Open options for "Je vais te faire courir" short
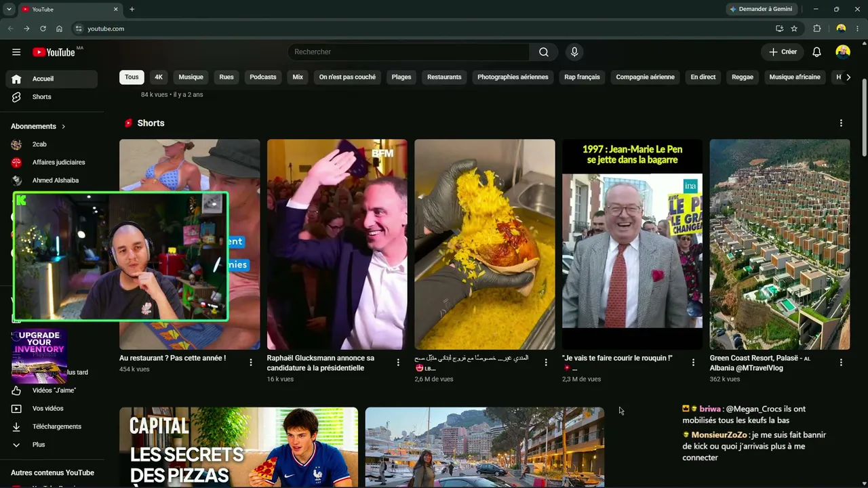The width and height of the screenshot is (868, 488). 693,363
